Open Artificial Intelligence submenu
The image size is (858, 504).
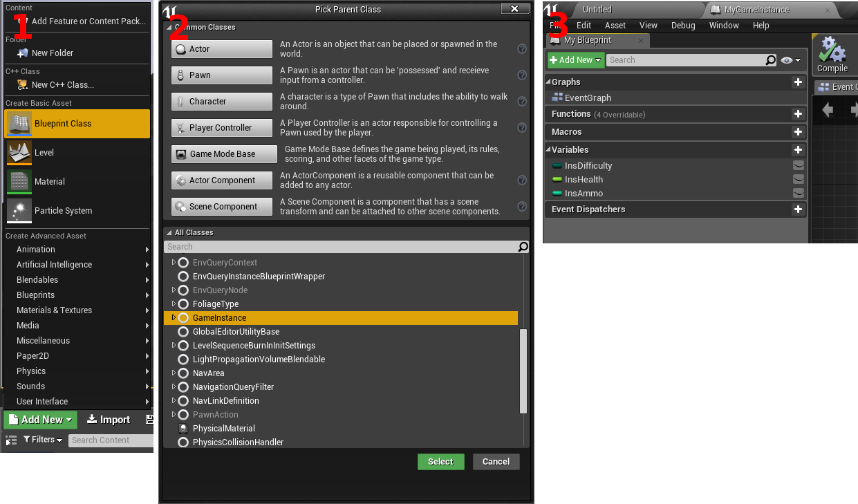tap(77, 265)
